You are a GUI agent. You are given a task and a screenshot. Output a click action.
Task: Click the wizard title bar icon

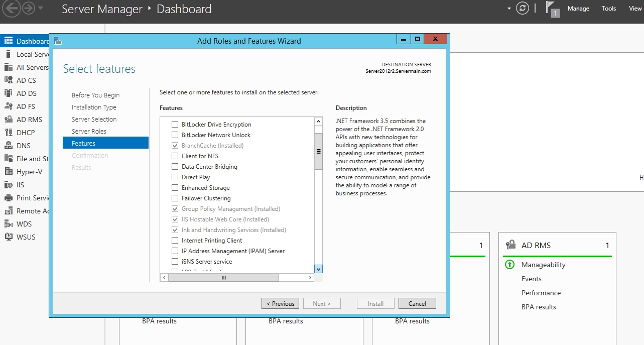[57, 41]
